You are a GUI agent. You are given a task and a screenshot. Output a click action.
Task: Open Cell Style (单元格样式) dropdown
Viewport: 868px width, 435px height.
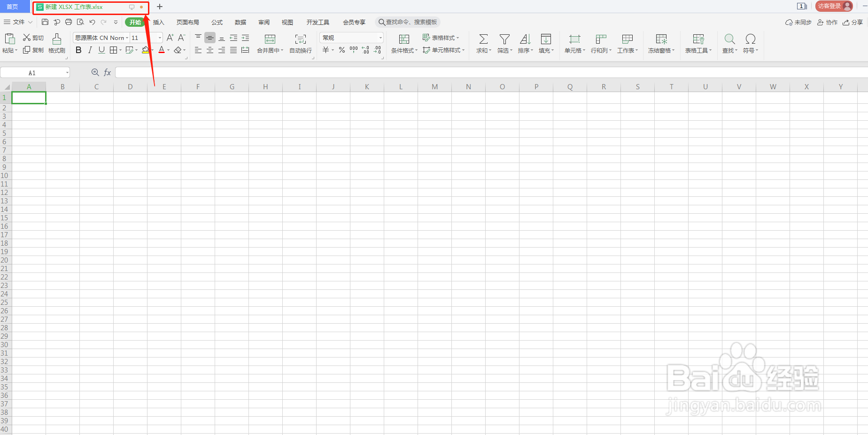pos(443,50)
